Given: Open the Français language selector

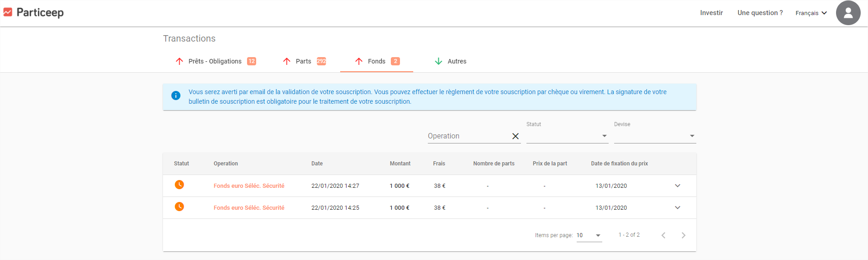Looking at the screenshot, I should pos(811,13).
